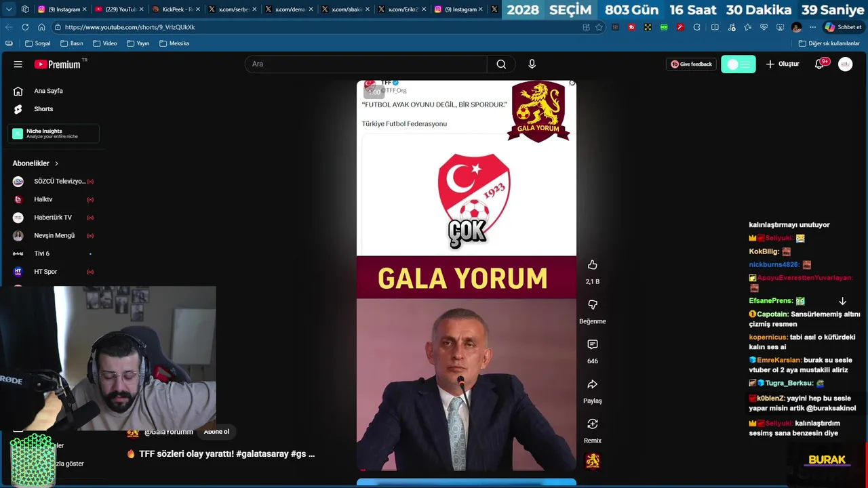Open the Sosyal bookmarks folder
Viewport: 868px width, 488px height.
tap(37, 43)
